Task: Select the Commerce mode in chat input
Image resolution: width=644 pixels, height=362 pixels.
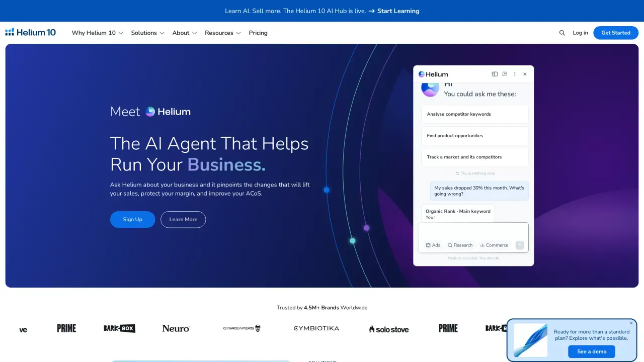Action: coord(494,245)
